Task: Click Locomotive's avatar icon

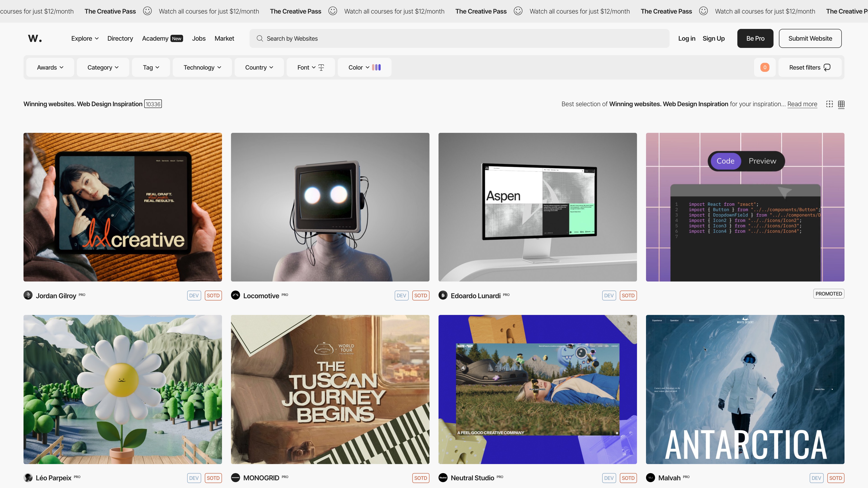Action: (x=236, y=295)
